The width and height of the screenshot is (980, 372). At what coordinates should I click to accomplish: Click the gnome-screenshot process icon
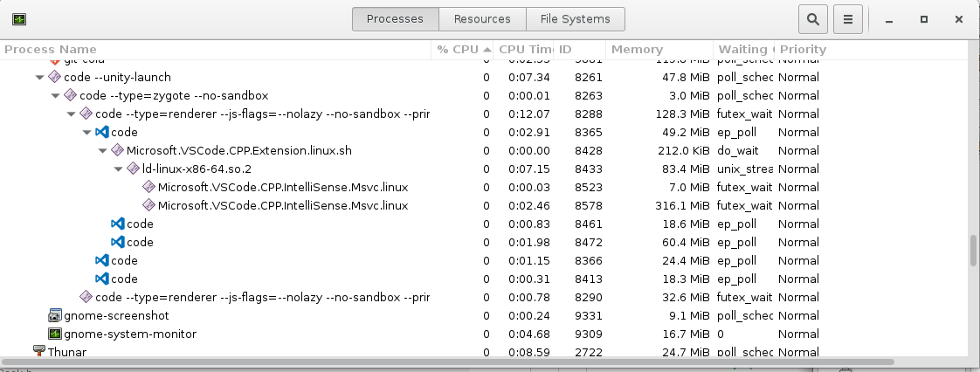click(55, 315)
